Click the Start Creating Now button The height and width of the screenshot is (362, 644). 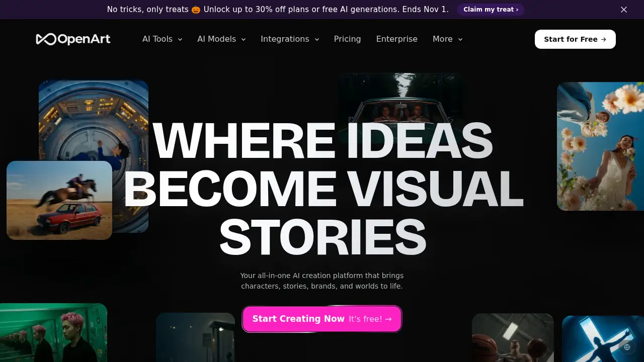click(x=322, y=319)
